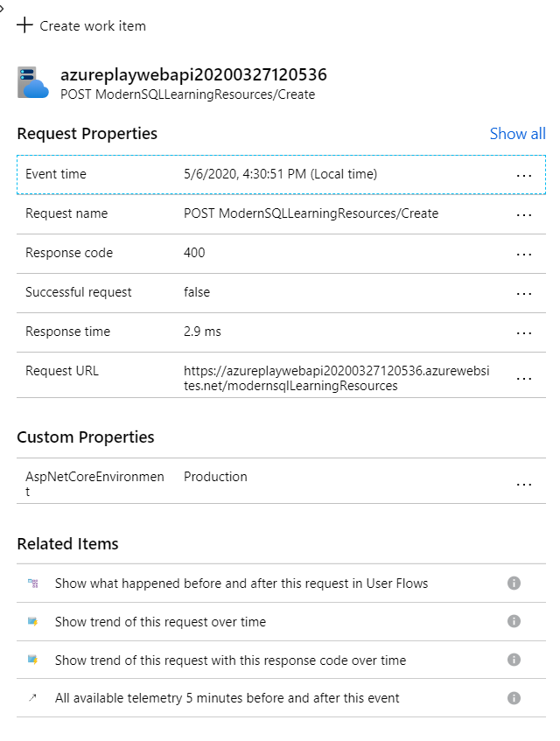Open ellipsis menu for AspNetCoreEnvironment row
This screenshot has width=560, height=741.
(x=524, y=484)
